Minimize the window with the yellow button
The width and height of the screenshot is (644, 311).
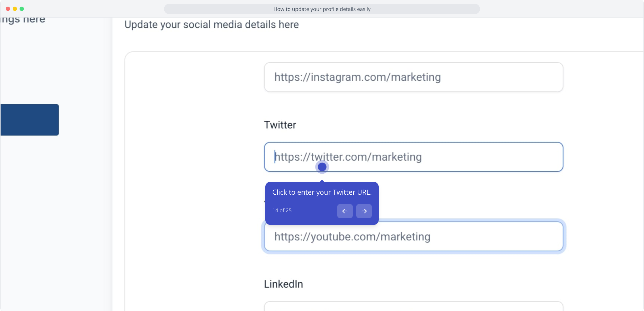[15, 9]
